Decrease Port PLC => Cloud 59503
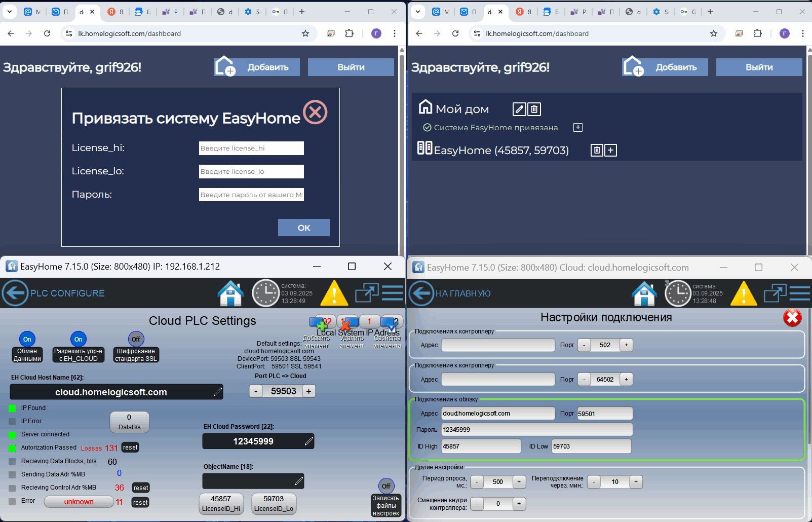The height and width of the screenshot is (522, 812). (x=256, y=391)
